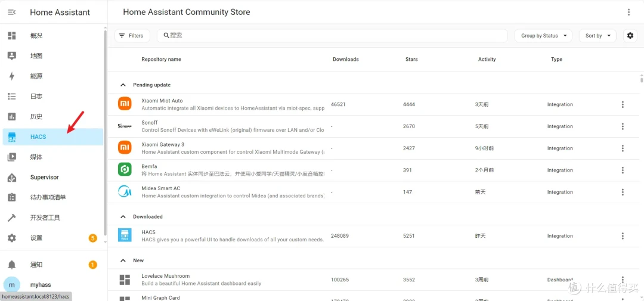Sort by Stars column header
Image resolution: width=644 pixels, height=301 pixels.
point(411,59)
